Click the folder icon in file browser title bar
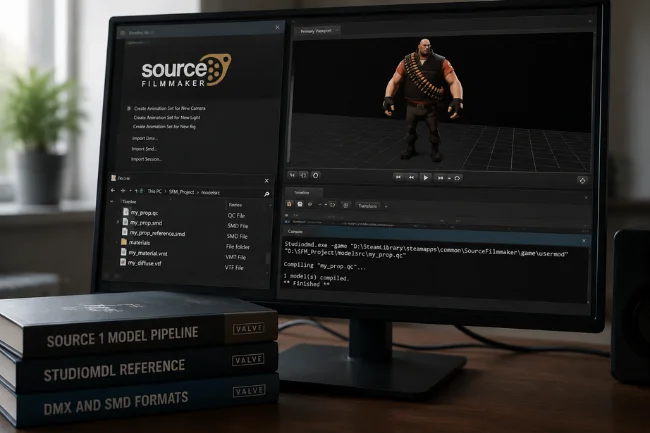The width and height of the screenshot is (650, 433). tap(114, 178)
